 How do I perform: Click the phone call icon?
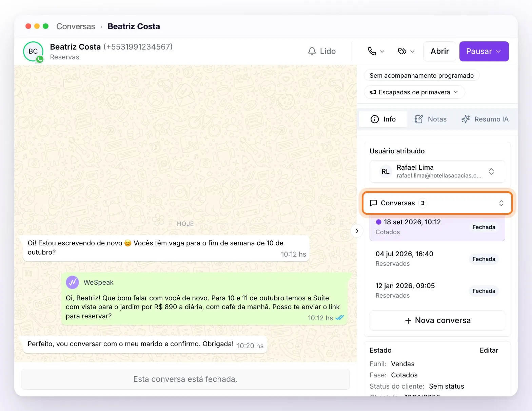372,51
